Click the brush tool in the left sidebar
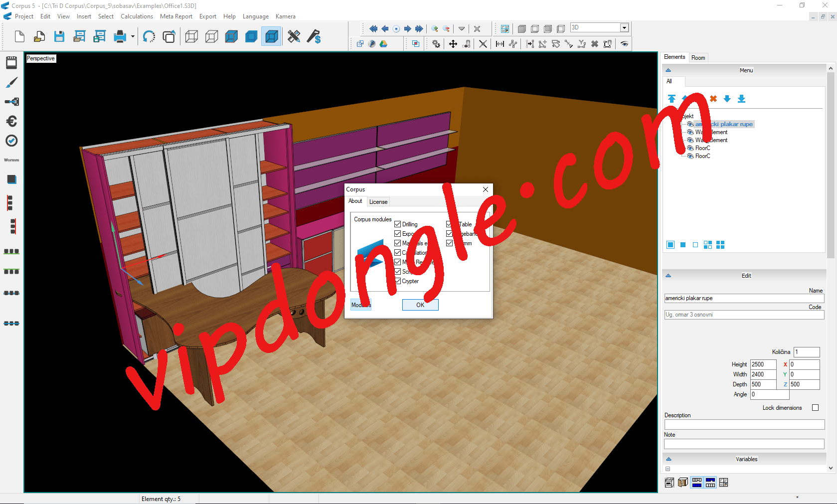 11,82
